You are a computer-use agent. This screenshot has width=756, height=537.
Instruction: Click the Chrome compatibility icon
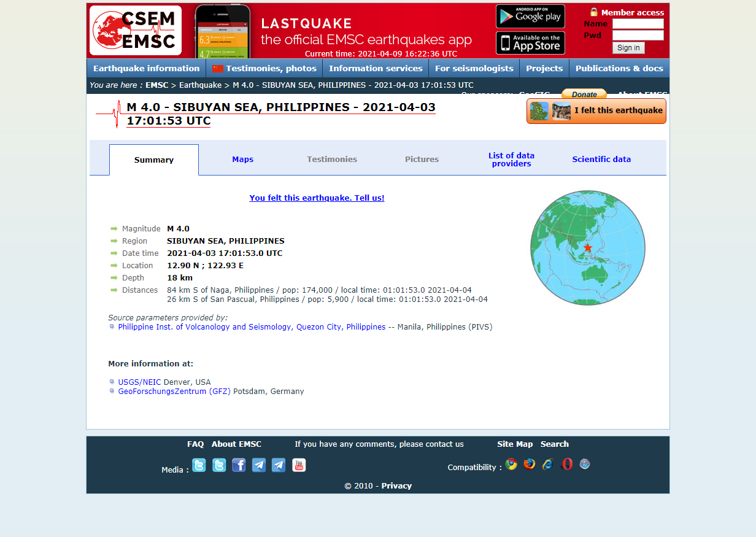click(x=511, y=465)
